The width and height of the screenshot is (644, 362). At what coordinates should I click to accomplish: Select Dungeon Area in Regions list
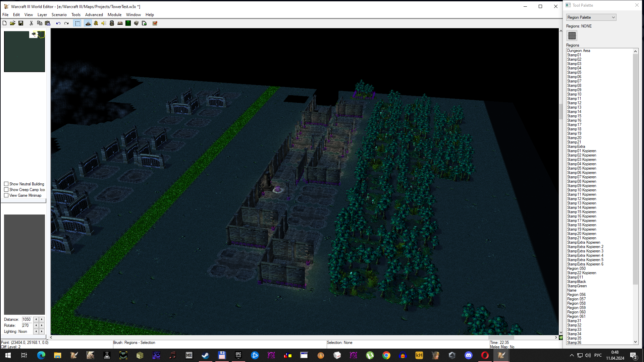(x=579, y=51)
